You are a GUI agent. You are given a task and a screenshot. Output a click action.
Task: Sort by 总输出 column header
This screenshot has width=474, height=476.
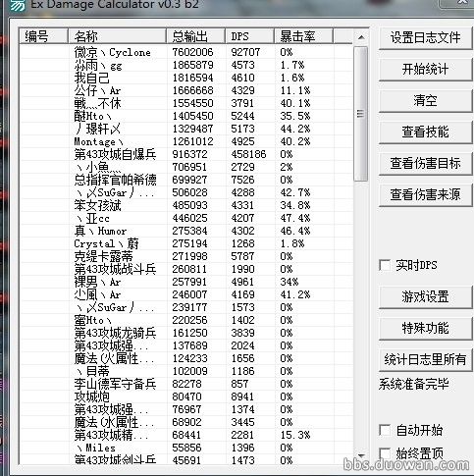(x=195, y=36)
